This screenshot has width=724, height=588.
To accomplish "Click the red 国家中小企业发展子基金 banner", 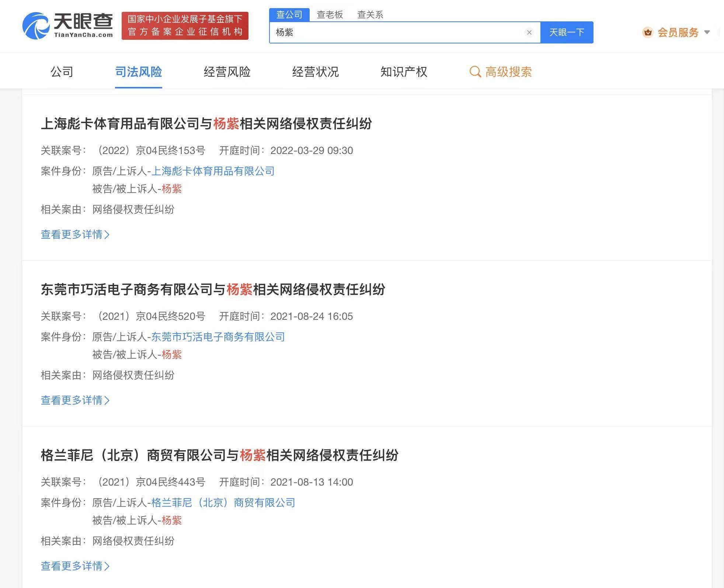I will pos(185,26).
